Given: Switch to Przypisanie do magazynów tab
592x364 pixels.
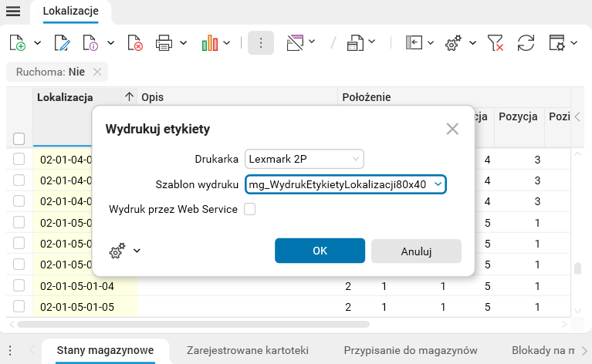Looking at the screenshot, I should coord(411,350).
